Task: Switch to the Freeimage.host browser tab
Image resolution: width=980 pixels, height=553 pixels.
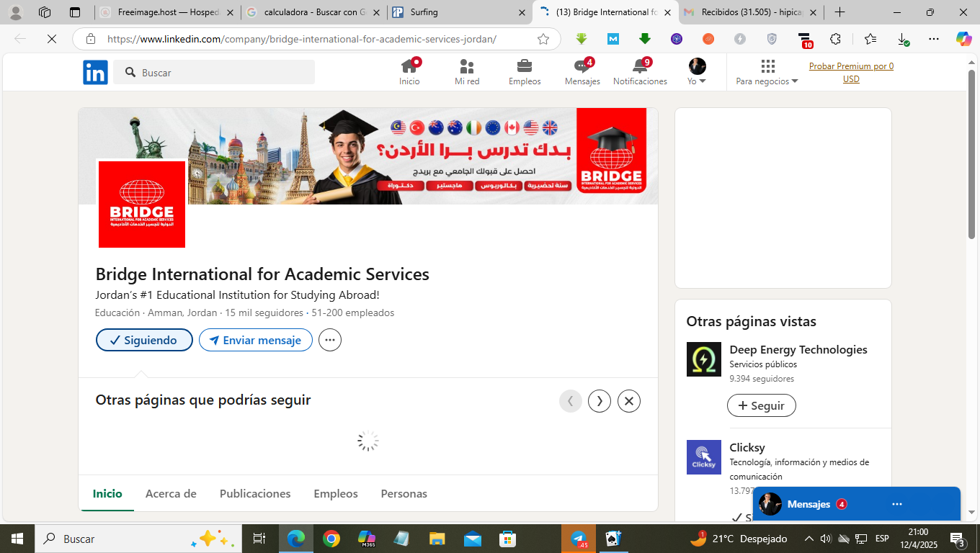Action: tap(167, 12)
